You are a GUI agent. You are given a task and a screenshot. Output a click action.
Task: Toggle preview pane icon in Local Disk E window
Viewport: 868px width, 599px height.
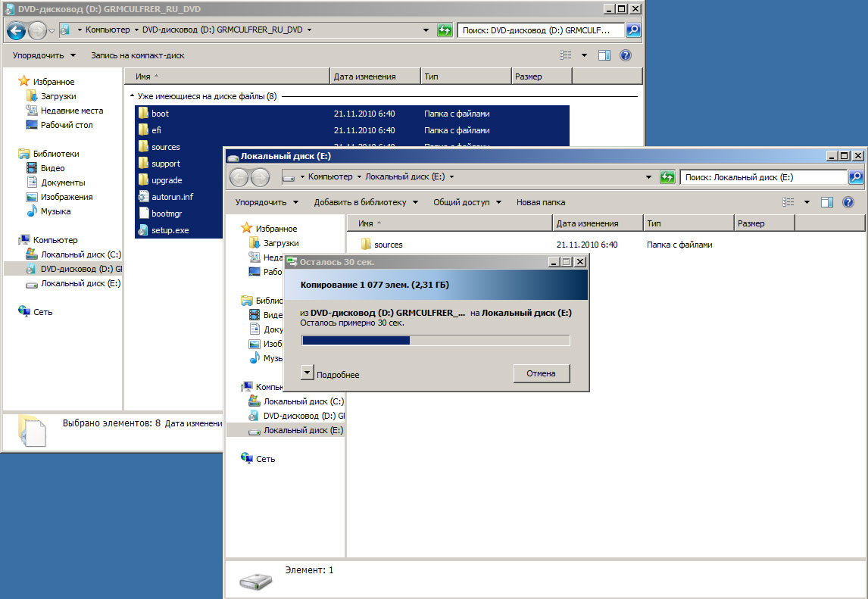pos(827,202)
